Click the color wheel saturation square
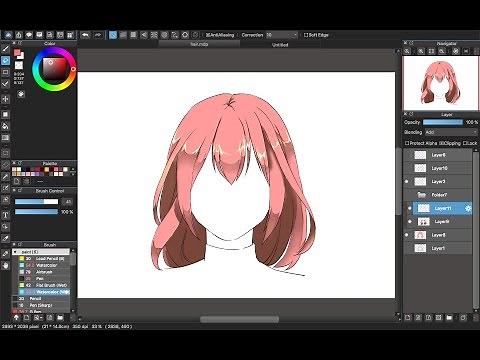This screenshot has height=360, width=480. pos(54,69)
